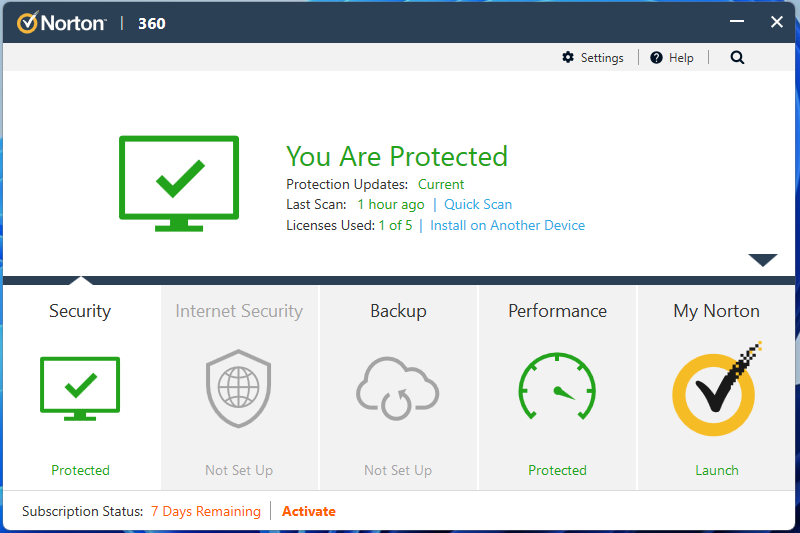800x533 pixels.
Task: Select the Performance tab heading
Action: [557, 311]
